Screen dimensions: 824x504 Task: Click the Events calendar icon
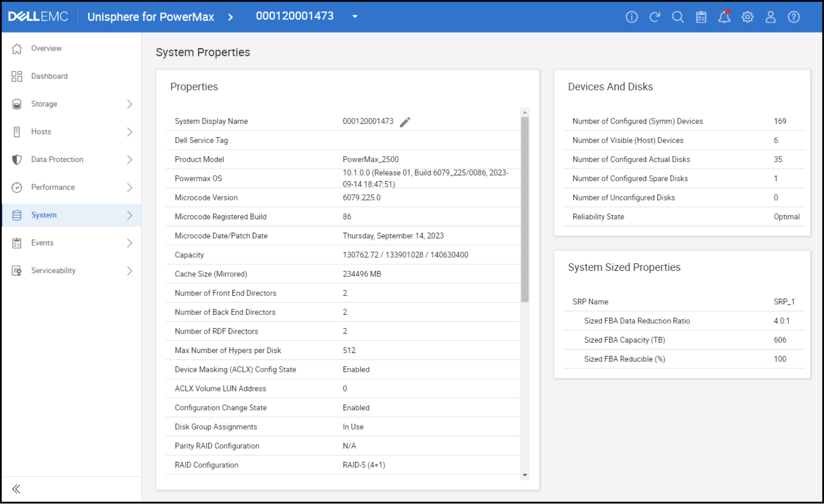coord(17,243)
